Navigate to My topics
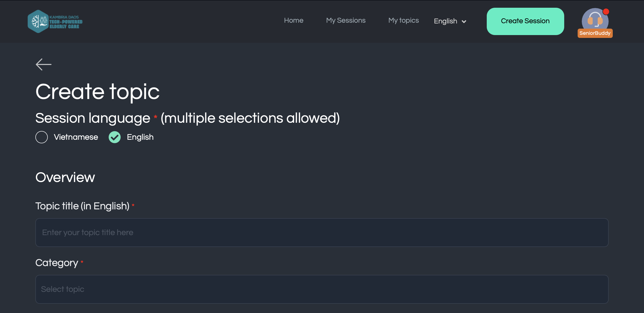Screen dimensions: 644x313 coord(403,20)
